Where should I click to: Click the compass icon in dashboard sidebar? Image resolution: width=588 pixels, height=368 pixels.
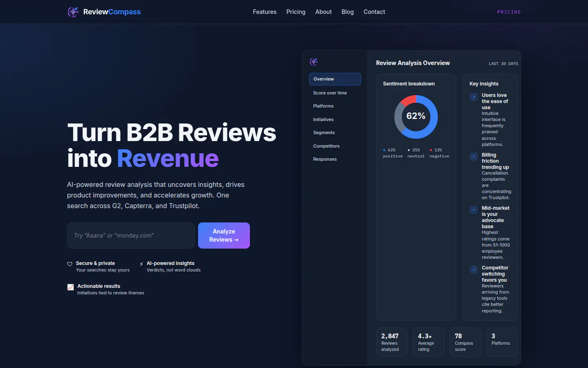coord(314,62)
